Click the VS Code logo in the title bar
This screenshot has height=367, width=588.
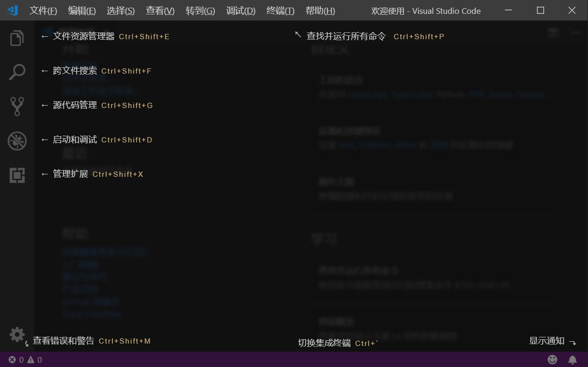point(12,10)
